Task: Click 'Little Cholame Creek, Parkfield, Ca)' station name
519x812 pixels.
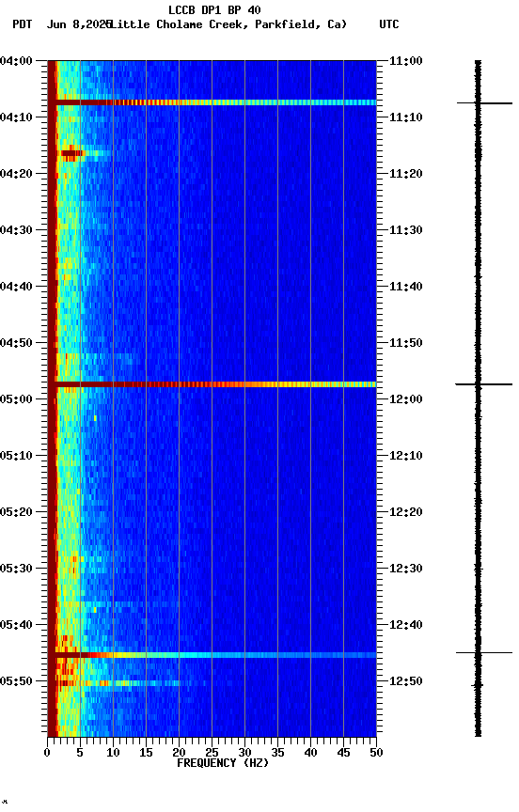Action: [x=228, y=24]
